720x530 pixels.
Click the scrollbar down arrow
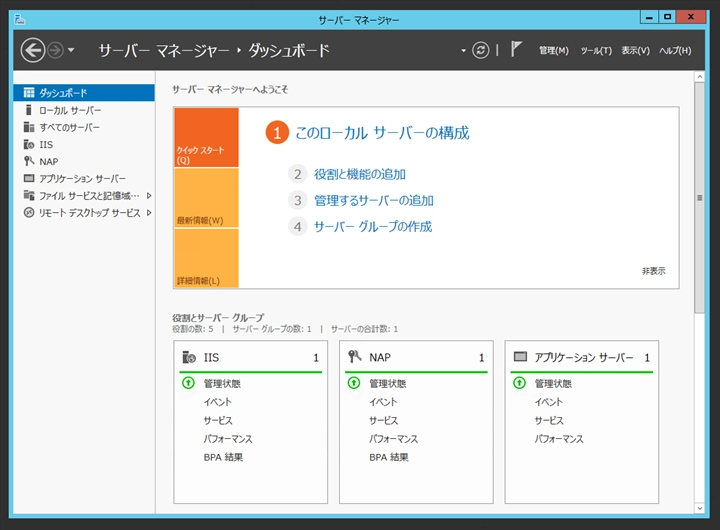pyautogui.click(x=699, y=508)
